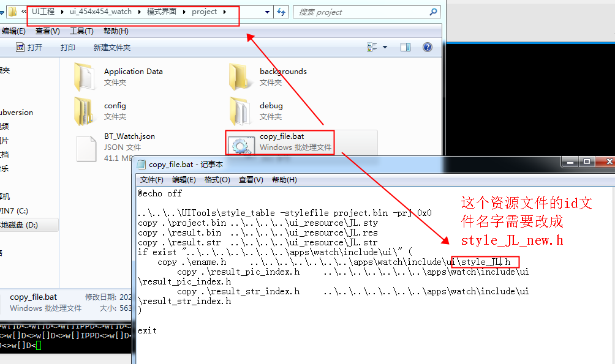Click the '@echo off' line in Notepad
615x364 pixels.
click(x=160, y=193)
